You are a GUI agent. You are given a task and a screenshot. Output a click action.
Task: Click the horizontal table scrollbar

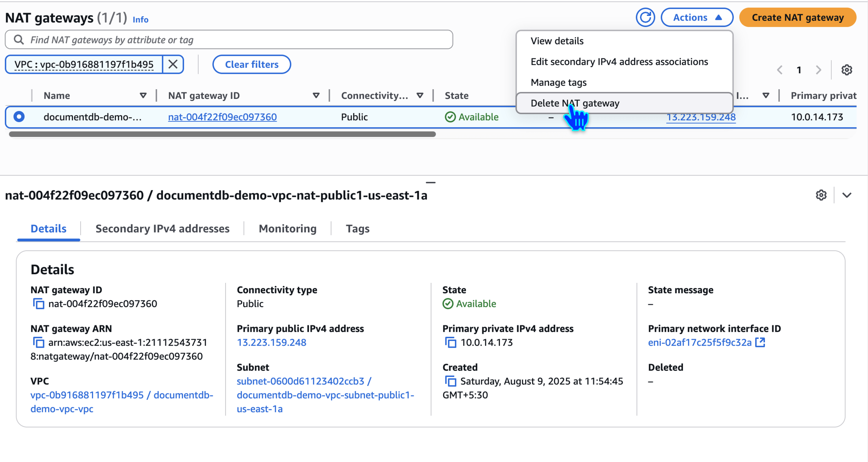pyautogui.click(x=222, y=134)
